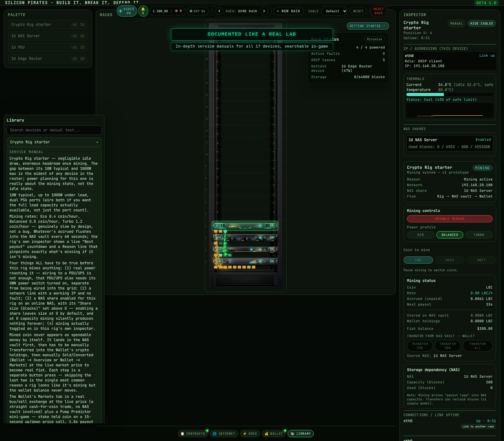Click the blue status LED on unit 2 device
The width and height of the screenshot is (504, 441).
[x=251, y=249]
